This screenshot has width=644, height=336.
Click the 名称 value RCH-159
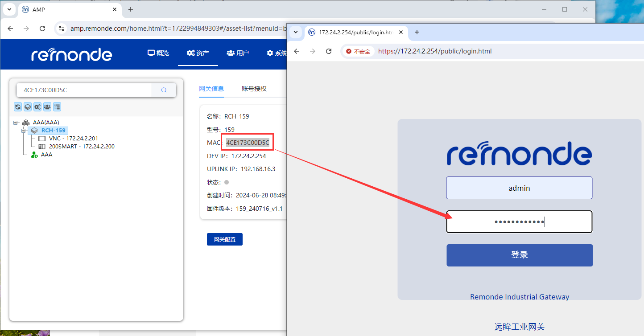tap(236, 116)
